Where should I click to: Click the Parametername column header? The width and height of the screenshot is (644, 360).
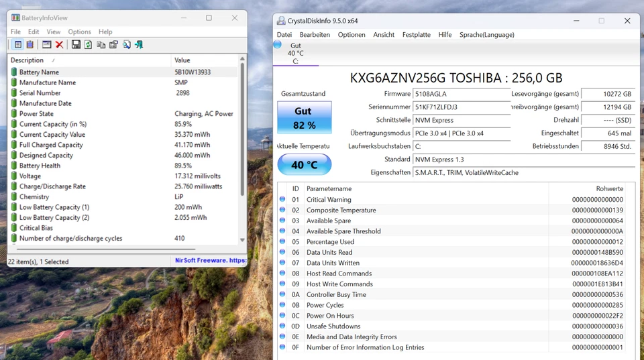click(x=427, y=188)
